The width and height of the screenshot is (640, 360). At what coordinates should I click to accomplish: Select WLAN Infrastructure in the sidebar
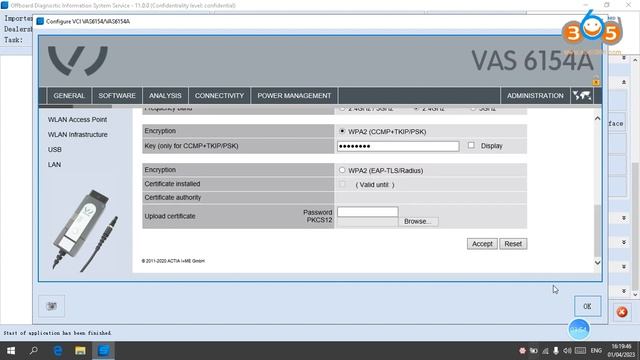pyautogui.click(x=78, y=135)
